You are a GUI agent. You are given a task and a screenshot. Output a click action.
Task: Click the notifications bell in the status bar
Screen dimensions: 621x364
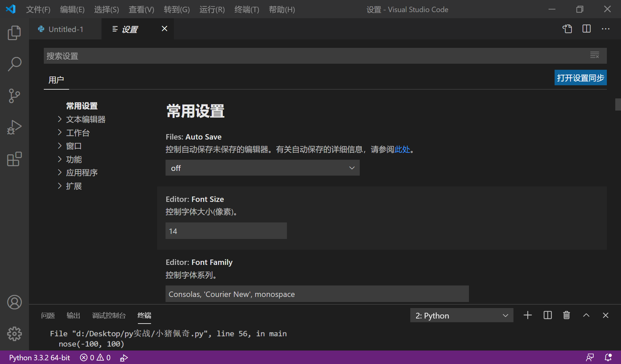609,357
